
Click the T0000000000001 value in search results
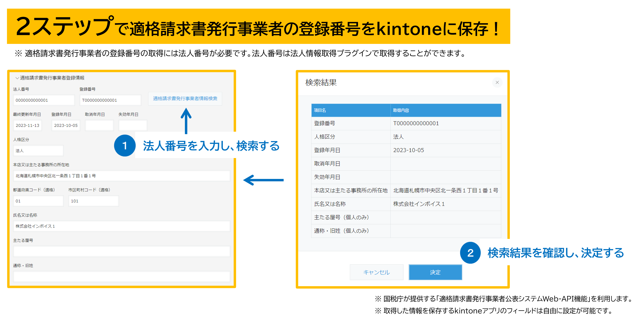coord(416,124)
